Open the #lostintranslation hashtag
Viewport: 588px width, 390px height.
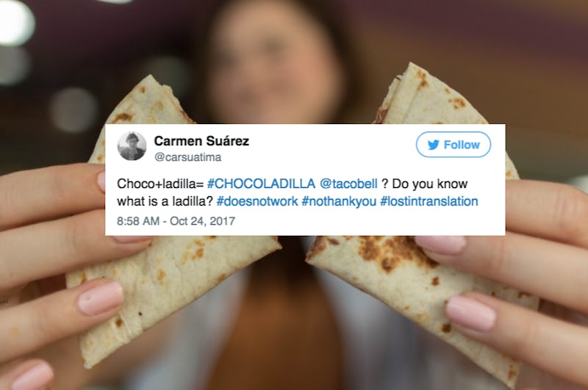point(429,201)
